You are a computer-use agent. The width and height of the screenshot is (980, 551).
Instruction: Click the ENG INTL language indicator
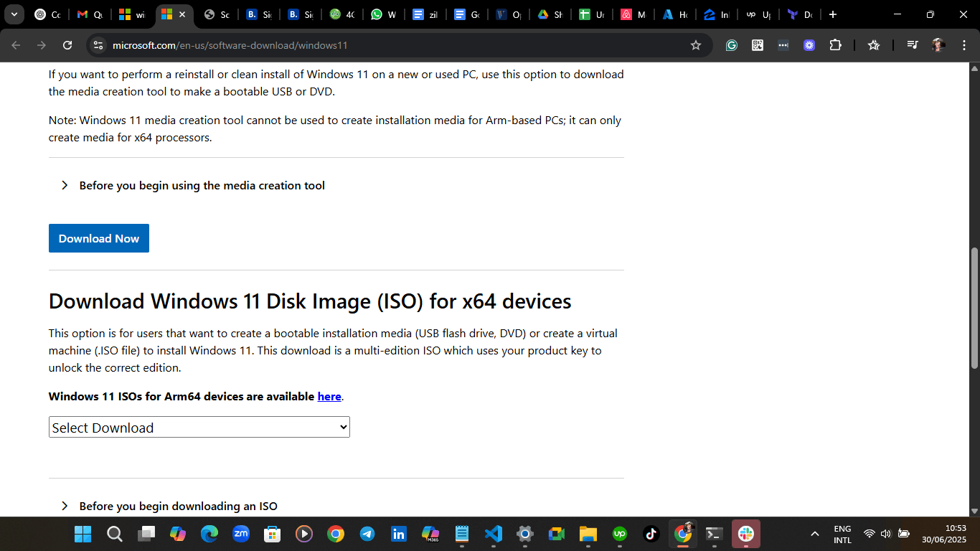coord(842,534)
